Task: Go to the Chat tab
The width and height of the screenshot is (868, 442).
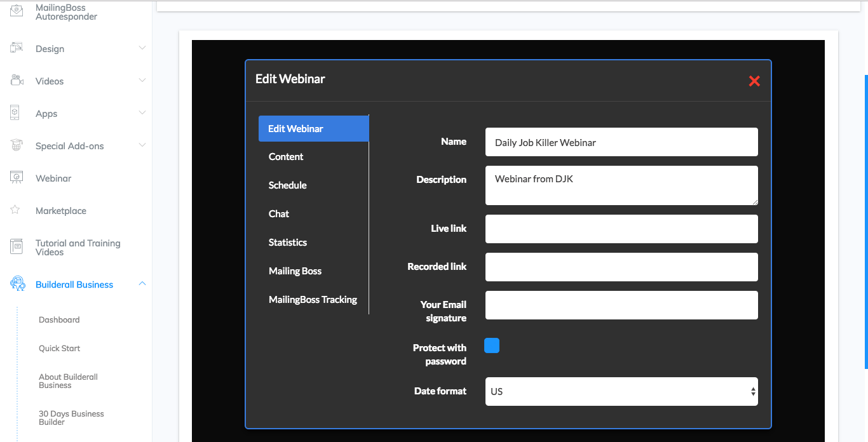Action: coord(279,214)
